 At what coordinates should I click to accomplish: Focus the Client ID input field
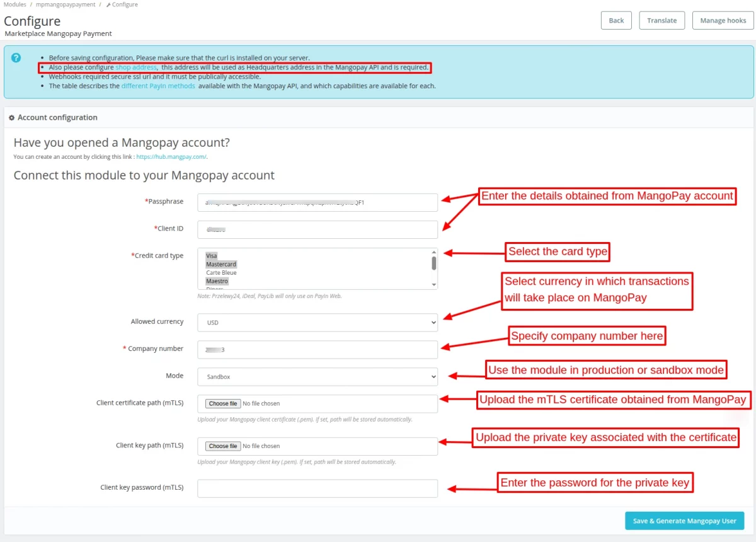[x=318, y=229]
